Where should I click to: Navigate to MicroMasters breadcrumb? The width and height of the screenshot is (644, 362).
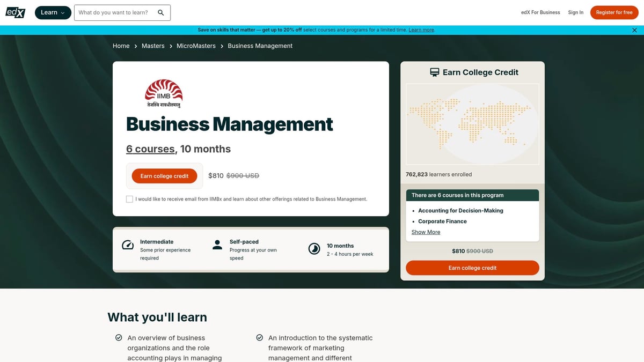(x=196, y=46)
